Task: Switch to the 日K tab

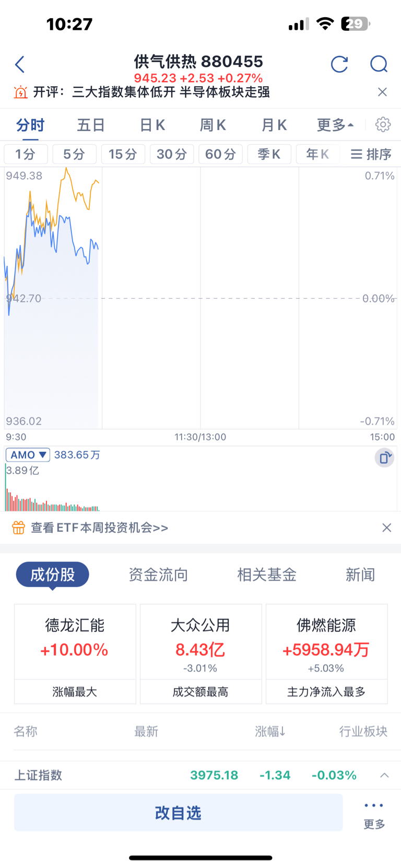Action: (x=152, y=125)
